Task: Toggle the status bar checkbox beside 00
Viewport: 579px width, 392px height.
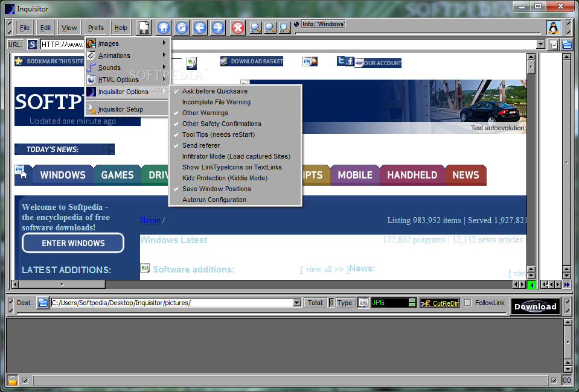Action: click(x=554, y=380)
